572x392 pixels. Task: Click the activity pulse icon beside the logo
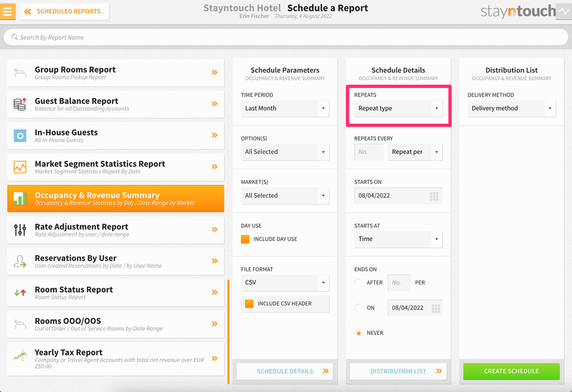tap(564, 11)
